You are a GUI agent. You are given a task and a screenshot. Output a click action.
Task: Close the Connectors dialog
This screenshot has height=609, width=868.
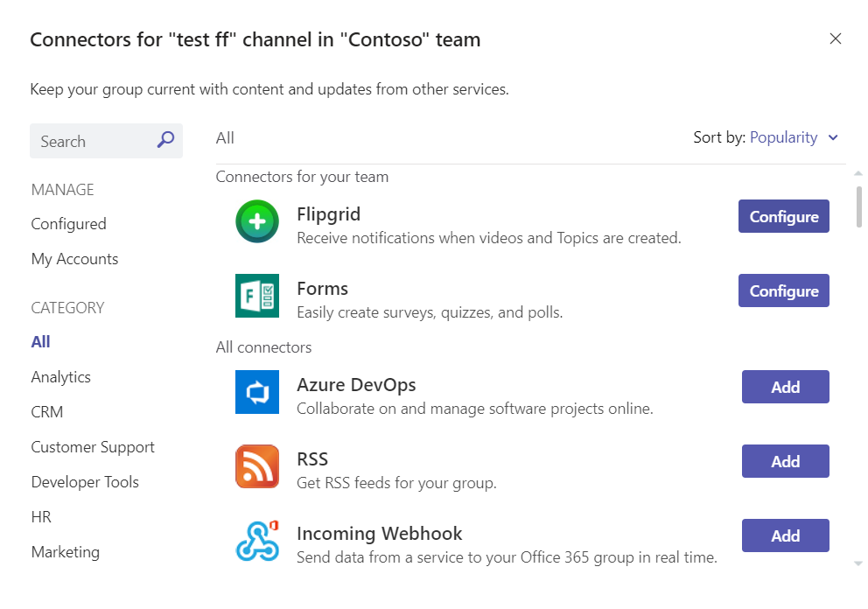click(x=836, y=38)
